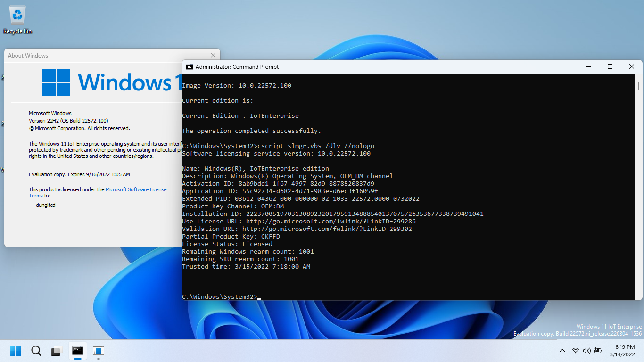Click the Application ID line

coord(280,191)
